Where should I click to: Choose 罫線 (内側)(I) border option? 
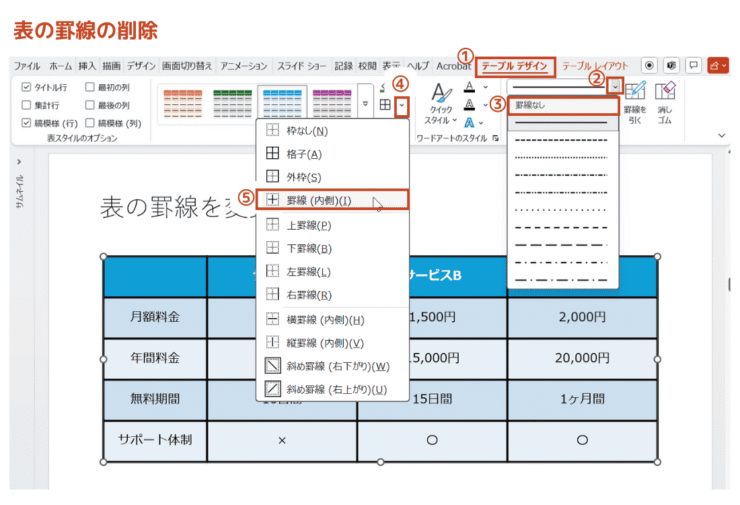[x=332, y=200]
